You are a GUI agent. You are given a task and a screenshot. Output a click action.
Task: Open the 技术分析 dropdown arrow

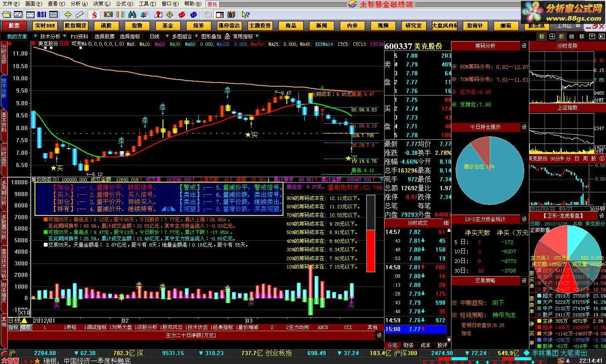coord(64,37)
